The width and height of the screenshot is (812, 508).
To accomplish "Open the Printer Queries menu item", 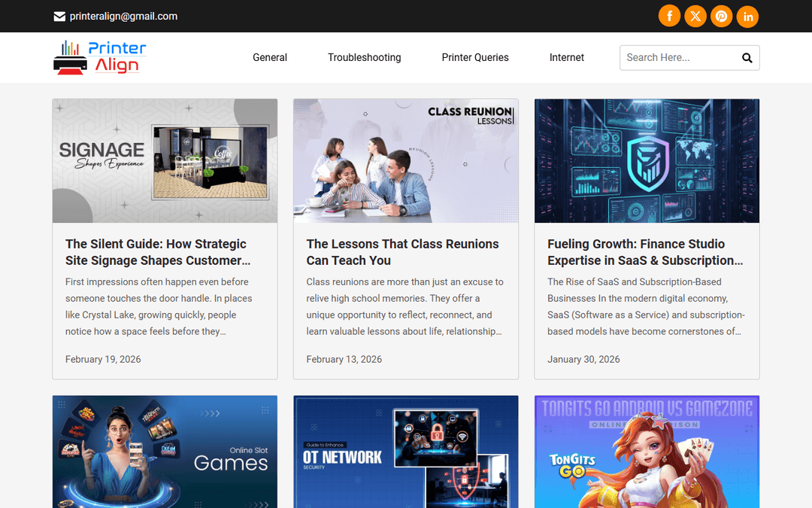I will tap(475, 57).
